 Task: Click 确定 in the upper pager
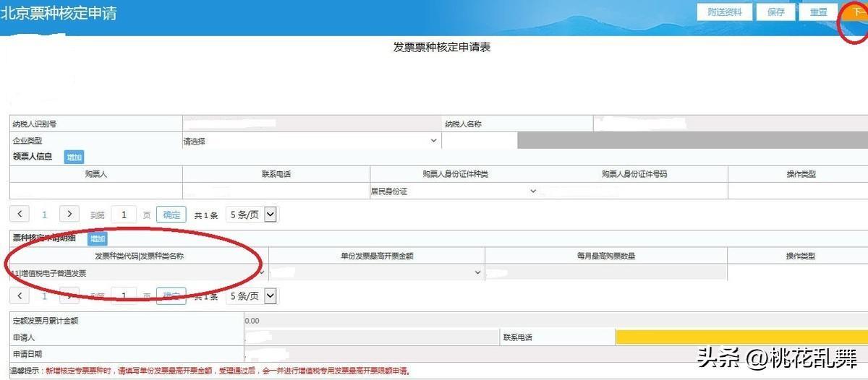pos(171,215)
